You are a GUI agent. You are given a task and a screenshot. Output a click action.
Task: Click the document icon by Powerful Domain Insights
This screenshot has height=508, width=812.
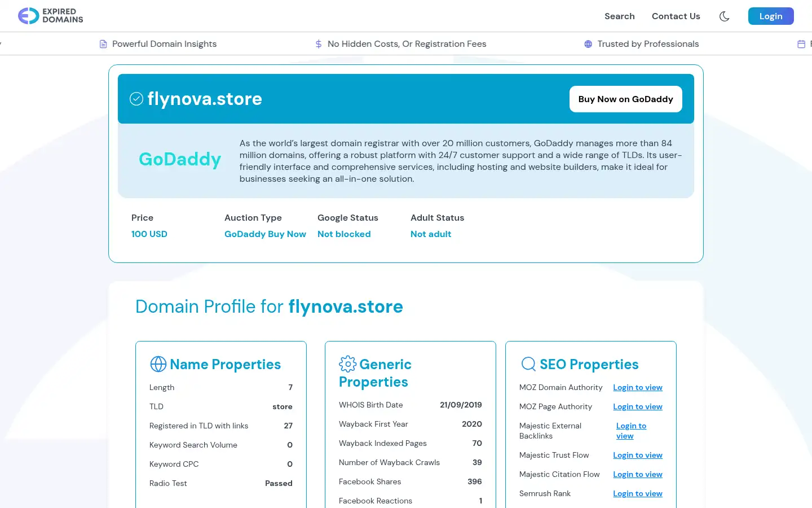tap(103, 44)
